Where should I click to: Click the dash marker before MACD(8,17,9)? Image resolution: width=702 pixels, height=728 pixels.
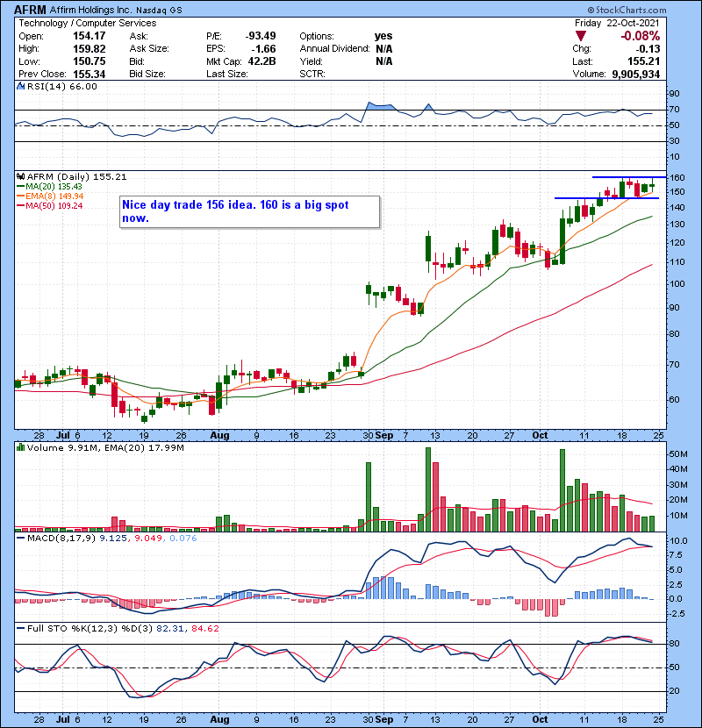point(20,539)
